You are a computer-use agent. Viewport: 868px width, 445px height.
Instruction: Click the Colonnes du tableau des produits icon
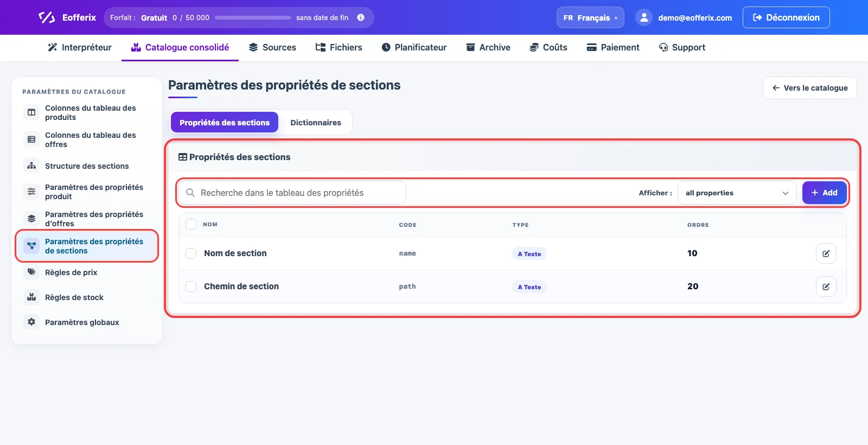pos(31,112)
